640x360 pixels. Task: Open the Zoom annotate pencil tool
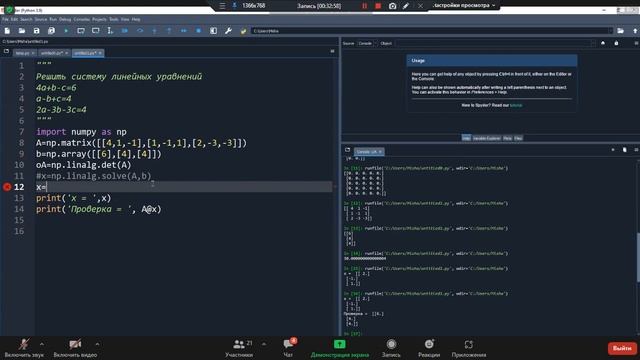point(406,6)
